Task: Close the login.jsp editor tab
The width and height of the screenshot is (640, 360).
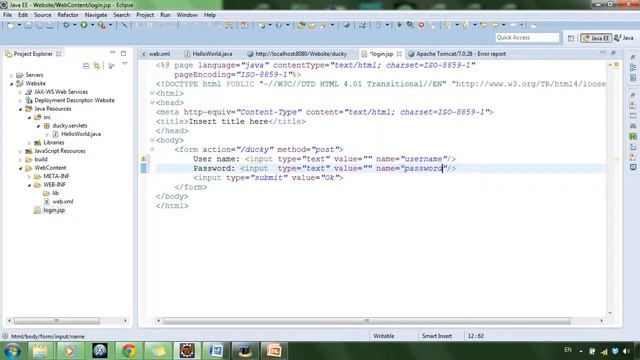Action: tap(399, 54)
